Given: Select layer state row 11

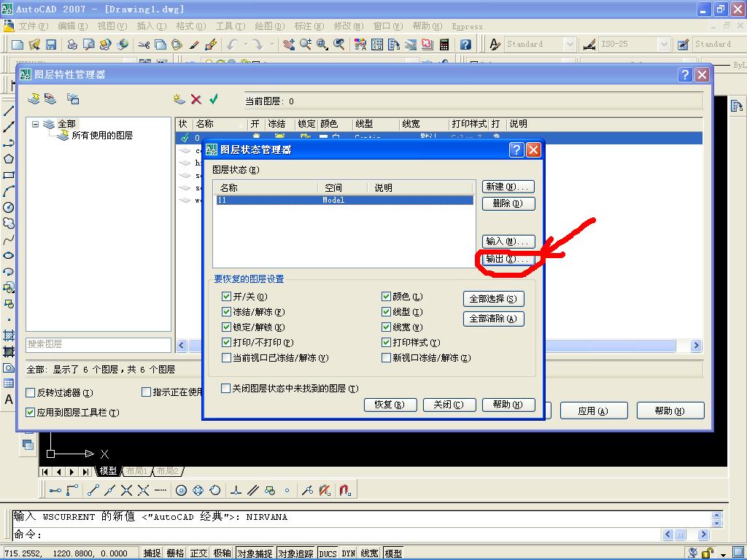Looking at the screenshot, I should coord(344,200).
